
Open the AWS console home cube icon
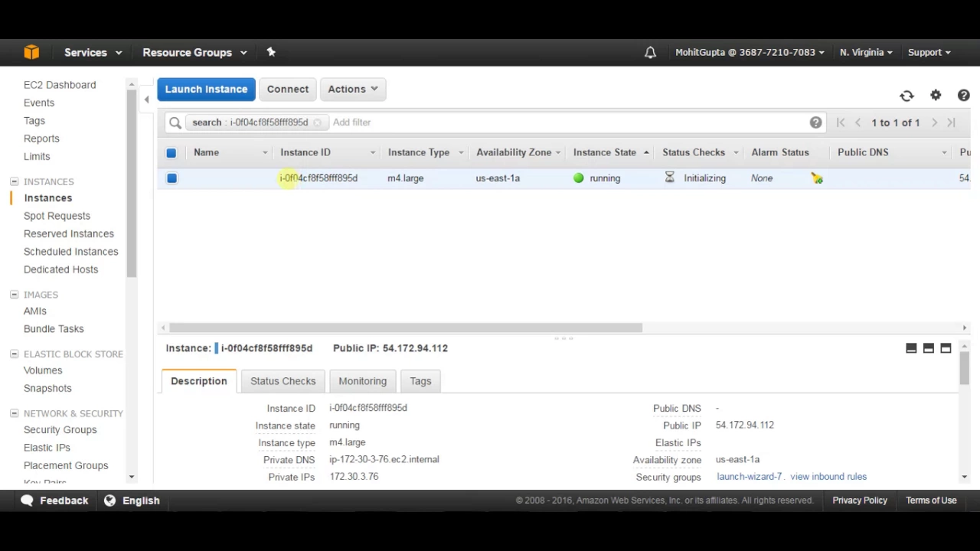click(31, 52)
